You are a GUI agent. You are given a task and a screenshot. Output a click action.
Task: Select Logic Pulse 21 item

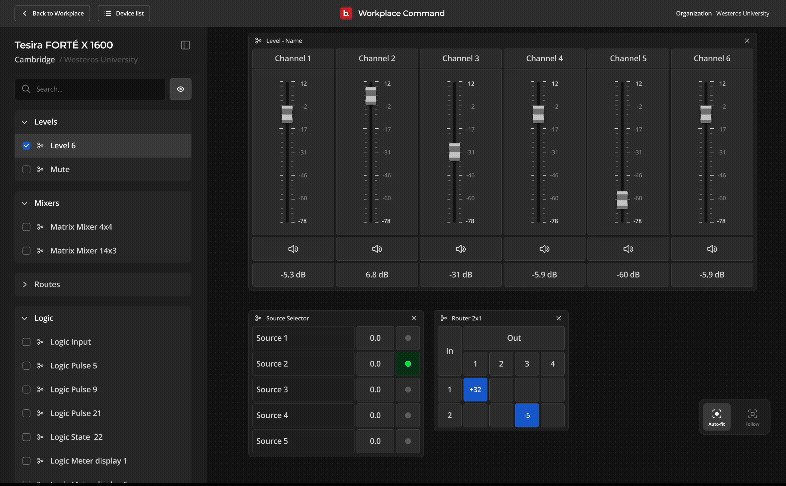pyautogui.click(x=103, y=413)
